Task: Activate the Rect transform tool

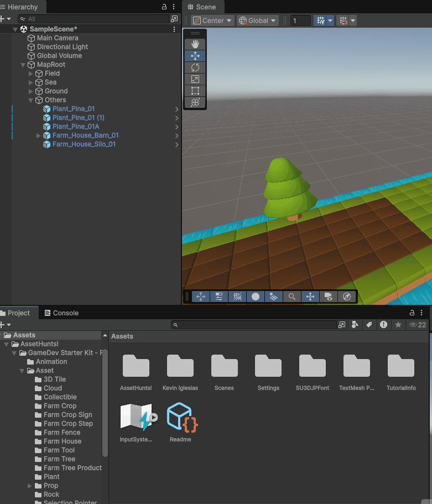Action: click(x=195, y=91)
